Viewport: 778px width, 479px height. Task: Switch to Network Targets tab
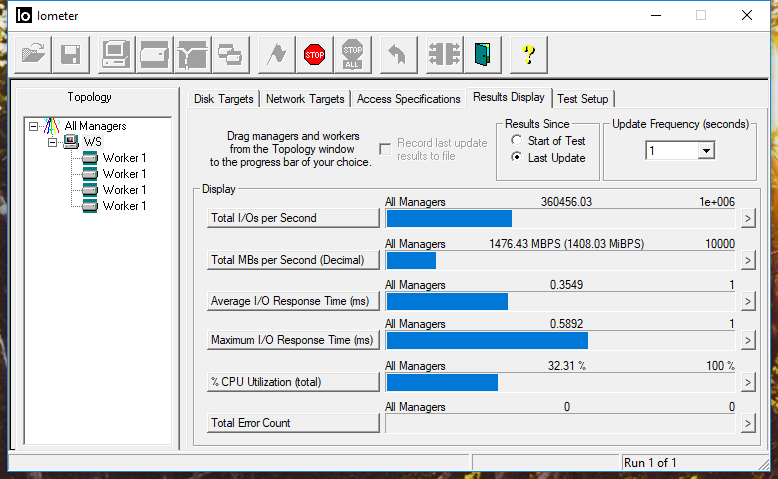[305, 99]
